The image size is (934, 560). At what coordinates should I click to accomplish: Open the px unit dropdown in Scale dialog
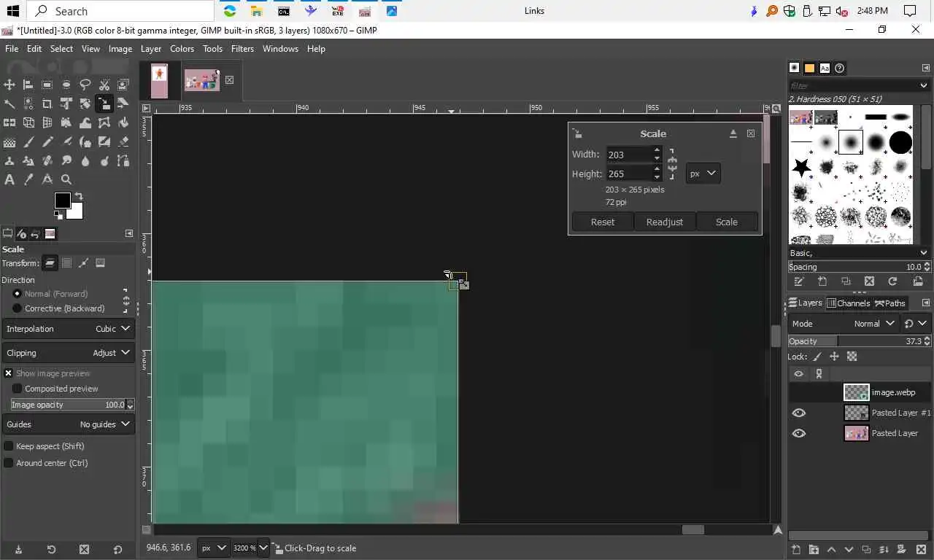coord(703,174)
